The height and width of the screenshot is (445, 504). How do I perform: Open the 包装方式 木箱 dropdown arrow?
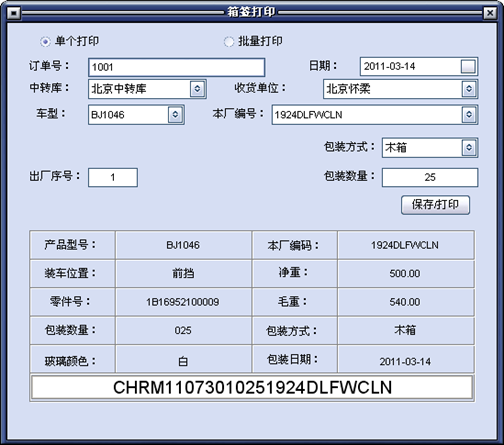pyautogui.click(x=469, y=147)
